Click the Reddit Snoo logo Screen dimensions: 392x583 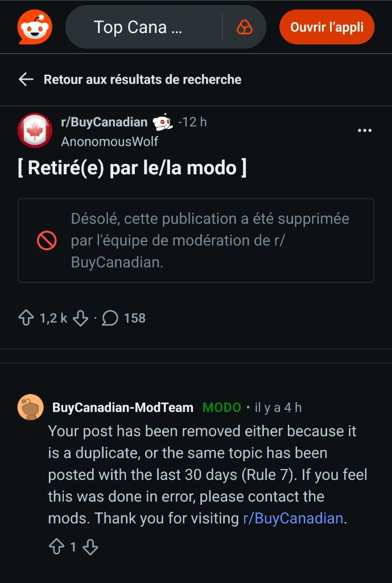(x=35, y=27)
